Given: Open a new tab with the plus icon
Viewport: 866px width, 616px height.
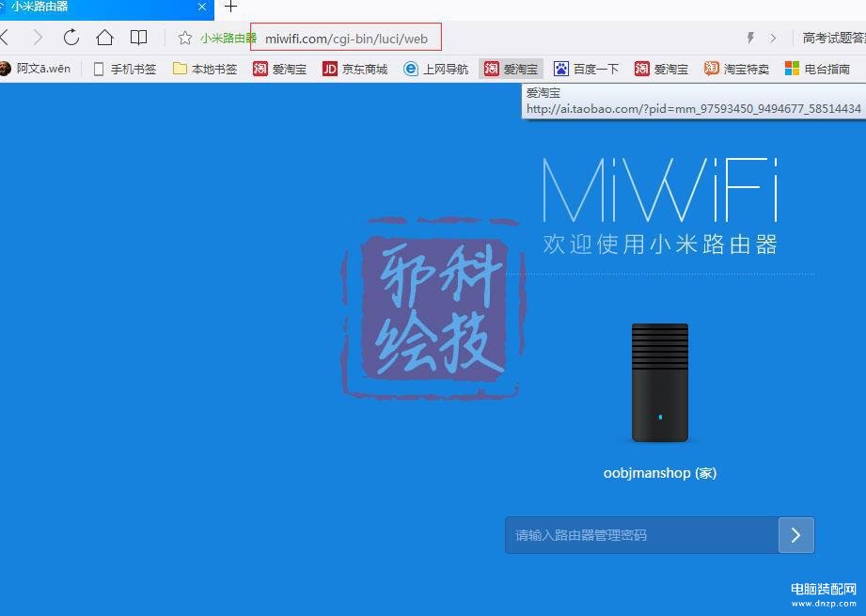Looking at the screenshot, I should 231,7.
